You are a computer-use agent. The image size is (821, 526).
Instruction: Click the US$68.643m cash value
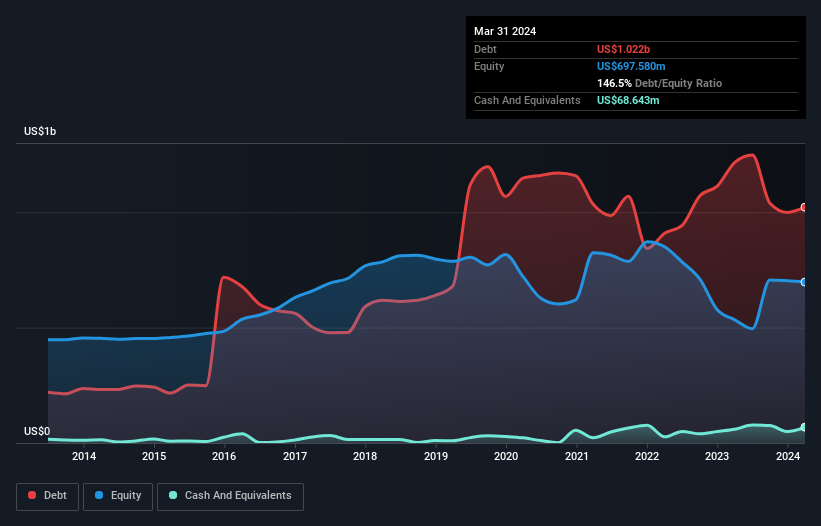pos(628,100)
